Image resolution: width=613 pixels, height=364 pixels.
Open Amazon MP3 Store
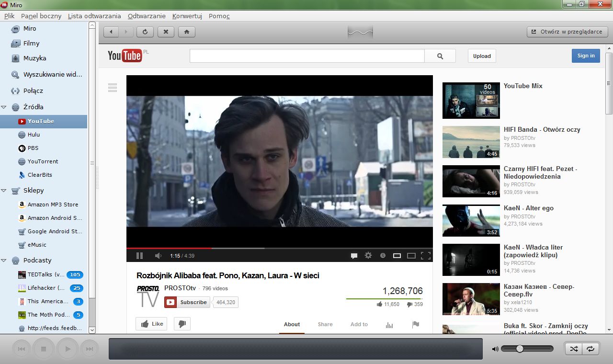[x=44, y=205]
